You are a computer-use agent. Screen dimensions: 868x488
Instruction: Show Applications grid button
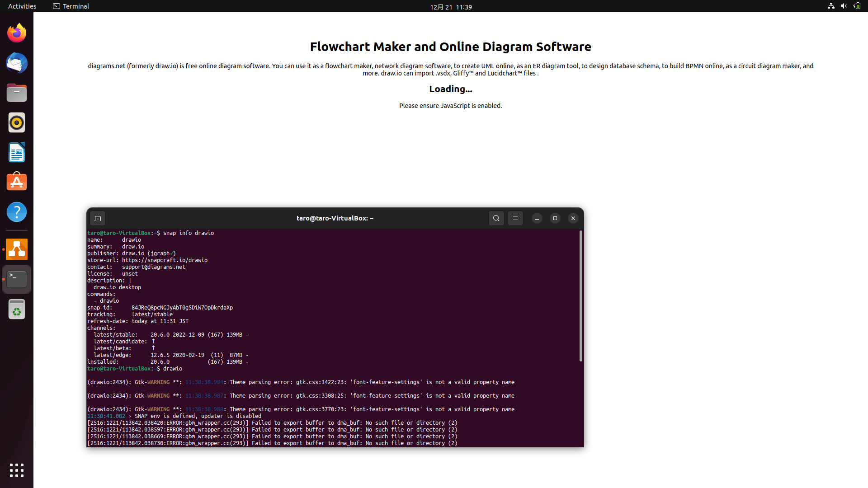click(17, 470)
